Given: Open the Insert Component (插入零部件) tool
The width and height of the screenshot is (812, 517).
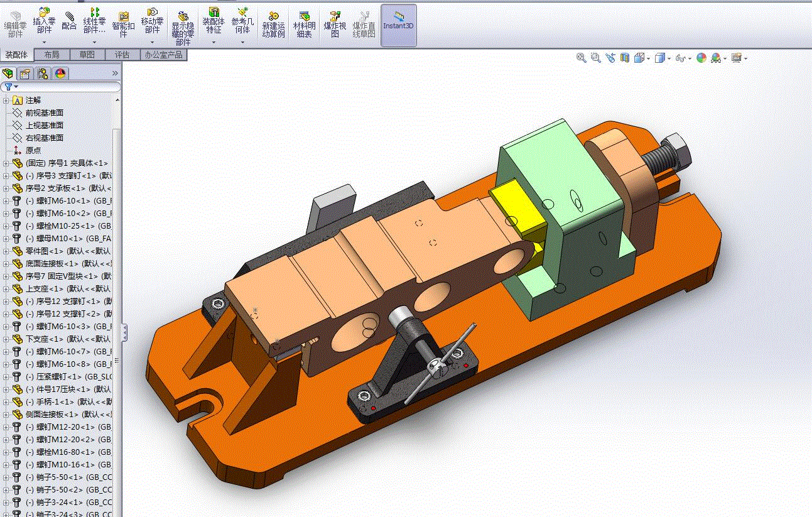Looking at the screenshot, I should point(44,21).
